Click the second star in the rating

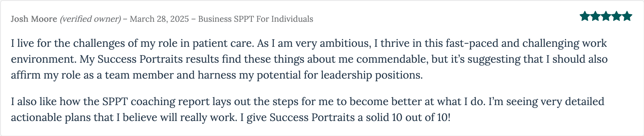pyautogui.click(x=595, y=16)
